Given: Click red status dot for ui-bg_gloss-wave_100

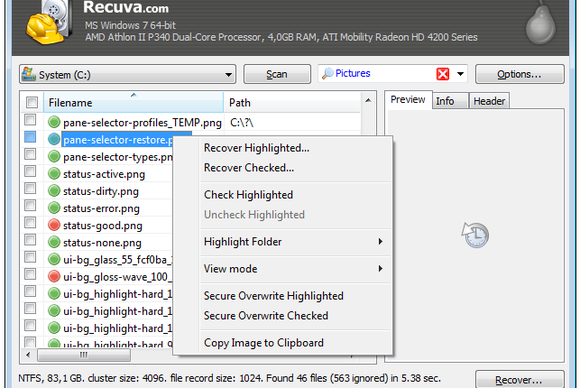Looking at the screenshot, I should [x=54, y=276].
